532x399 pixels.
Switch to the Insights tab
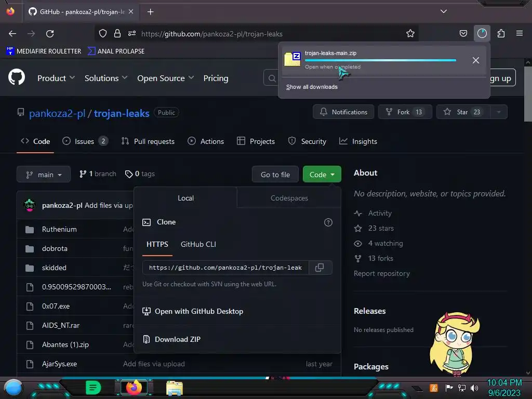[x=358, y=141]
